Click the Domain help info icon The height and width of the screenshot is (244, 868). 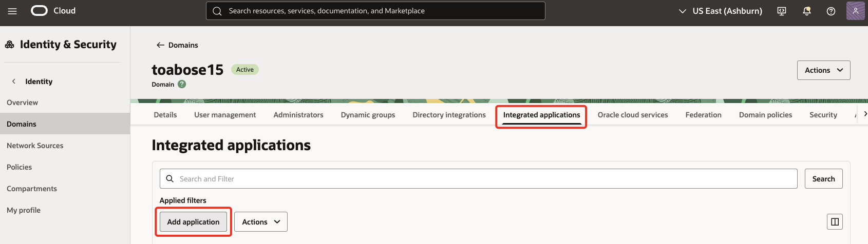click(x=182, y=84)
